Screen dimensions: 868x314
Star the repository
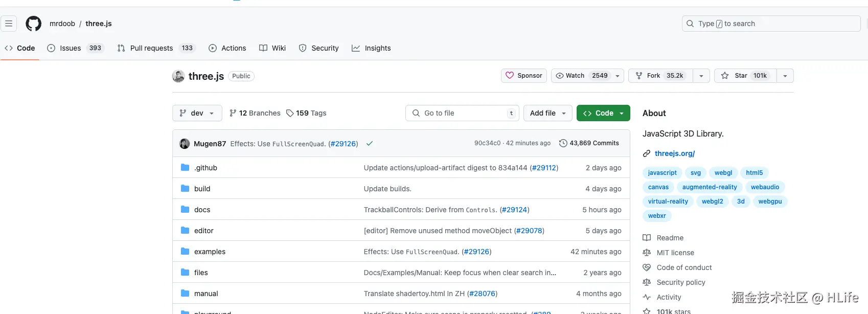point(745,76)
